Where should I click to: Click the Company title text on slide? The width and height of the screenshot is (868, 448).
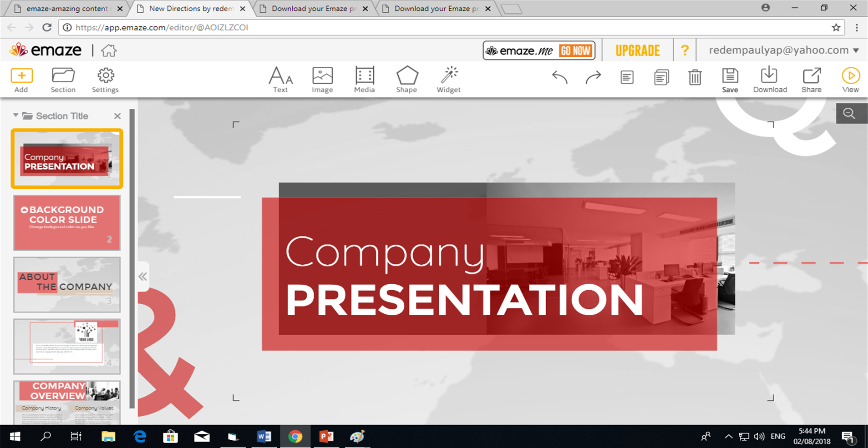click(385, 254)
